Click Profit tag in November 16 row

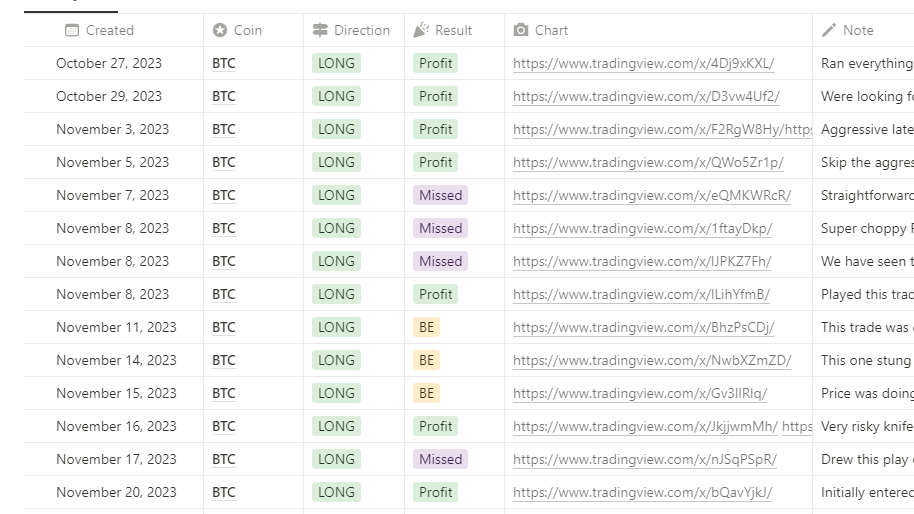point(435,427)
